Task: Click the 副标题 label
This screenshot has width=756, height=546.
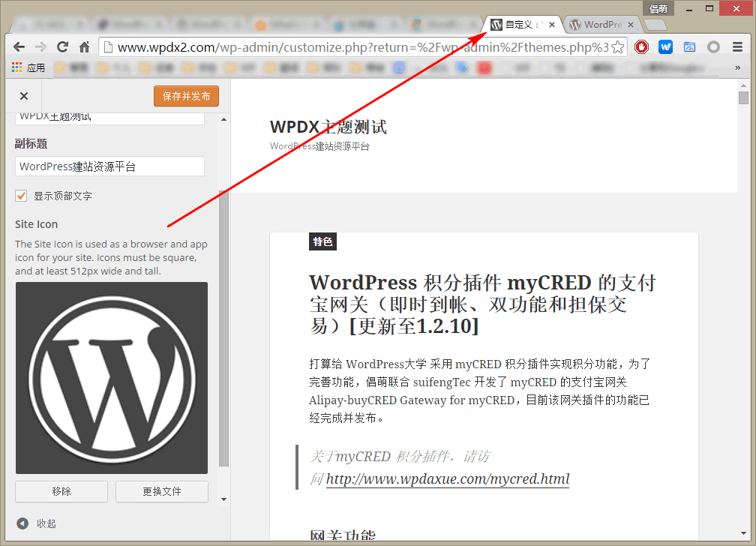Action: (x=31, y=143)
